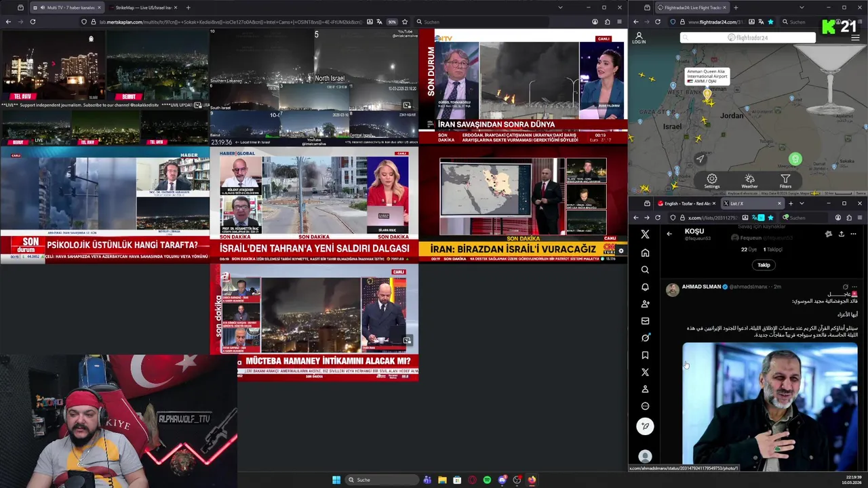Open X profile icon in sidebar
868x488 pixels.
tap(645, 389)
